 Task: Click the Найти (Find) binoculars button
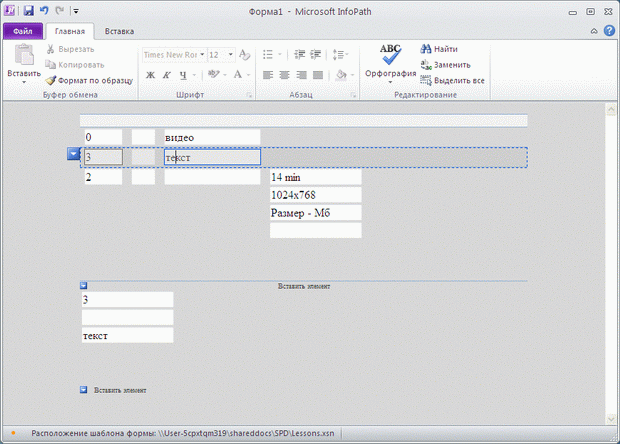pos(440,49)
